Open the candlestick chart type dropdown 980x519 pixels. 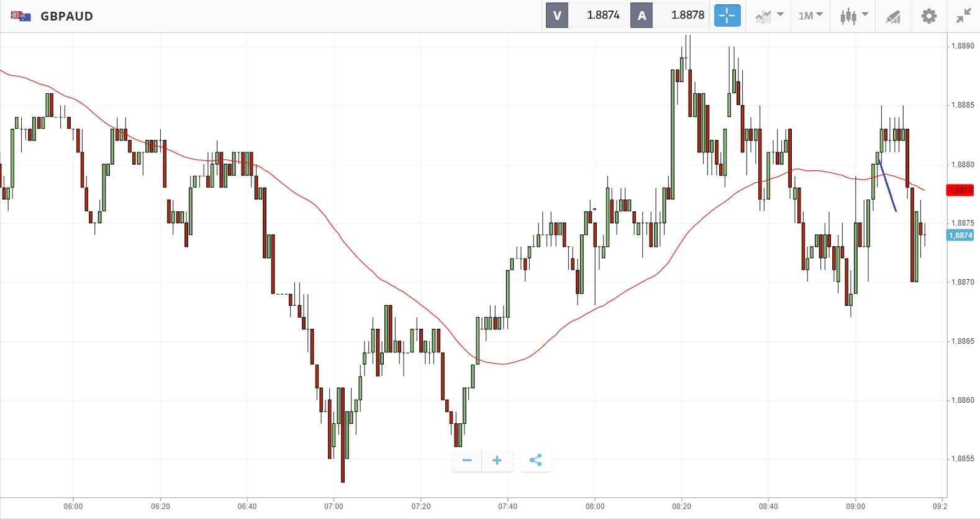pyautogui.click(x=854, y=16)
